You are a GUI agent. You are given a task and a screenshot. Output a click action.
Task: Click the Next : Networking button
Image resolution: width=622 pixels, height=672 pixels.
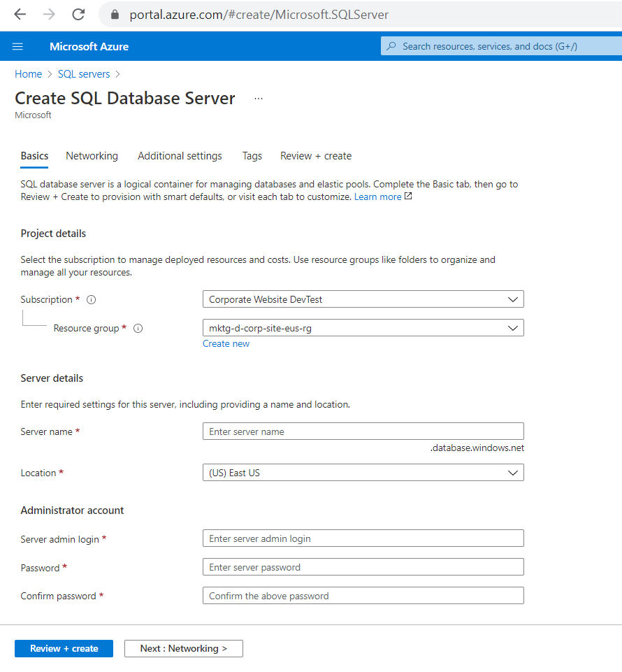183,648
